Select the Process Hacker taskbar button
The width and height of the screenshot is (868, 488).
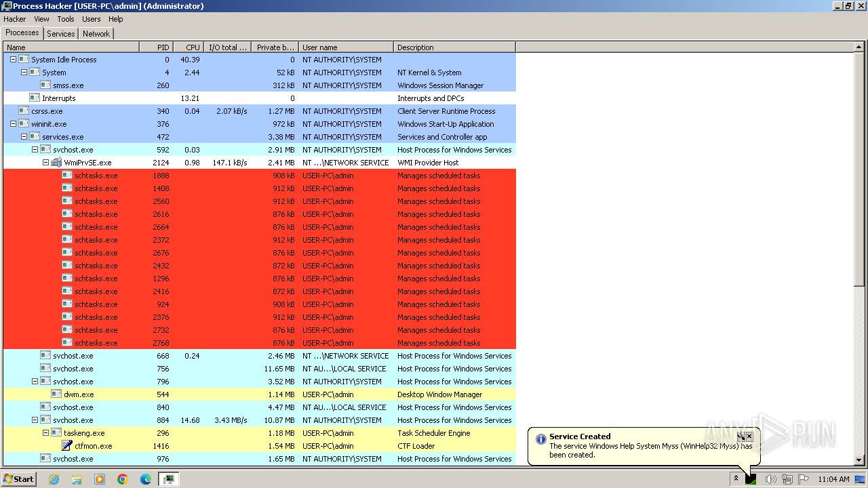(168, 479)
